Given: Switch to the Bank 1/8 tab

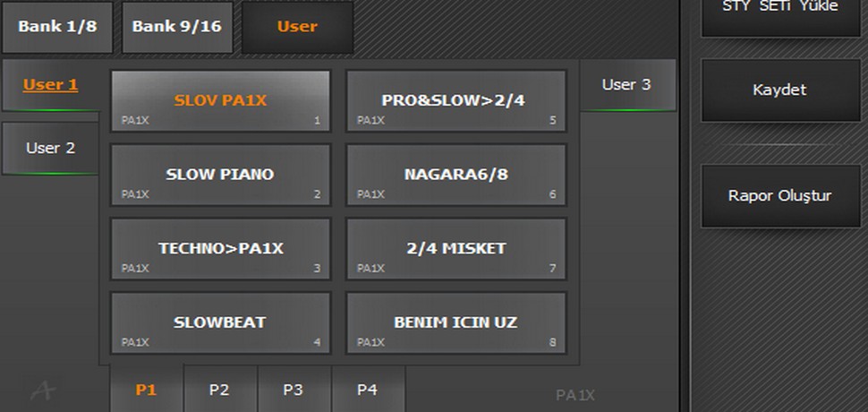Looking at the screenshot, I should coord(56,27).
